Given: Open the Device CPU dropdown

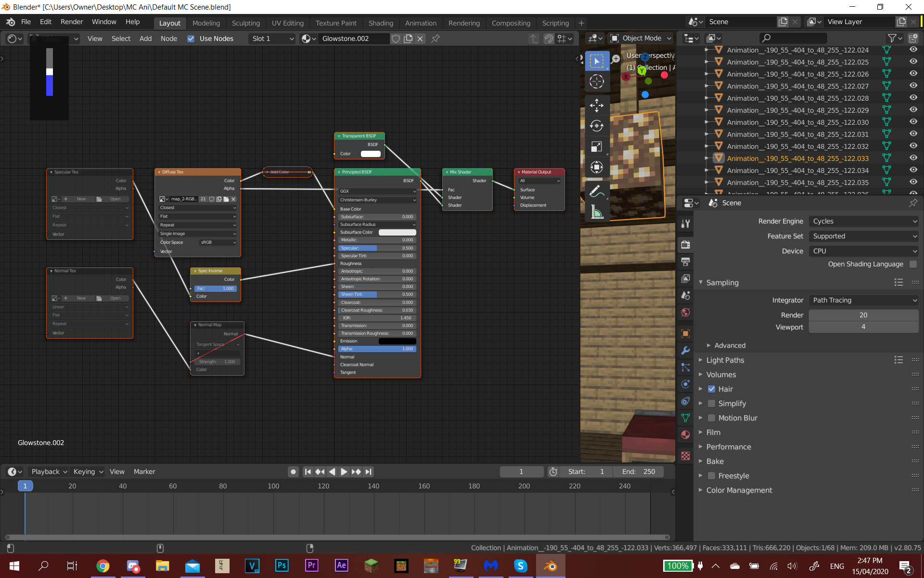Looking at the screenshot, I should pos(864,251).
